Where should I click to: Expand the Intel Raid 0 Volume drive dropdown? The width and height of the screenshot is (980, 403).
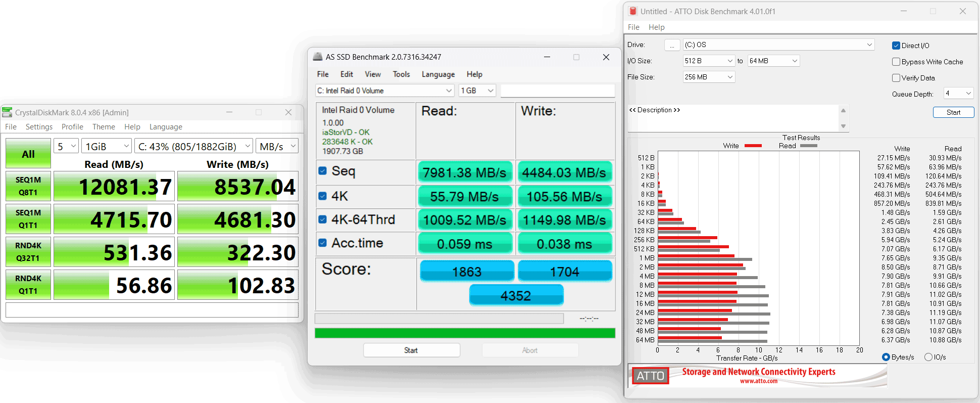tap(385, 91)
